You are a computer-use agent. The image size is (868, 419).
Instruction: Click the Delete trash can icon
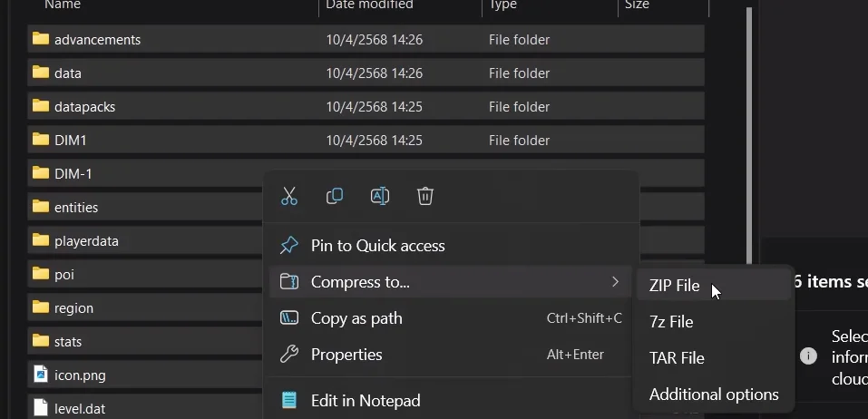pyautogui.click(x=425, y=196)
